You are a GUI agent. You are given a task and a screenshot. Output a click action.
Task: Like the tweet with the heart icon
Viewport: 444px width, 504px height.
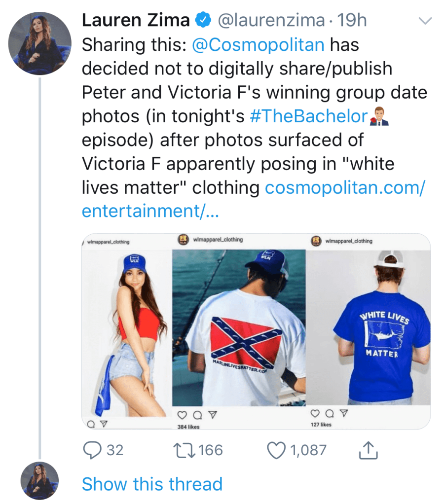pos(276,450)
